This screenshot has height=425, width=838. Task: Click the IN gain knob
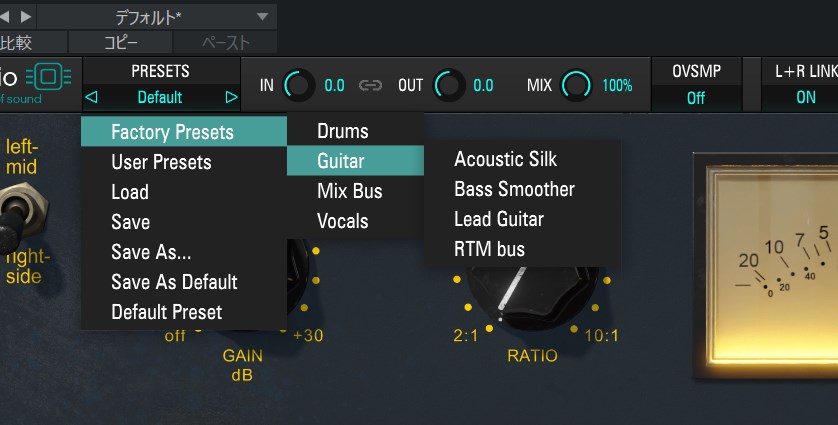pyautogui.click(x=298, y=86)
